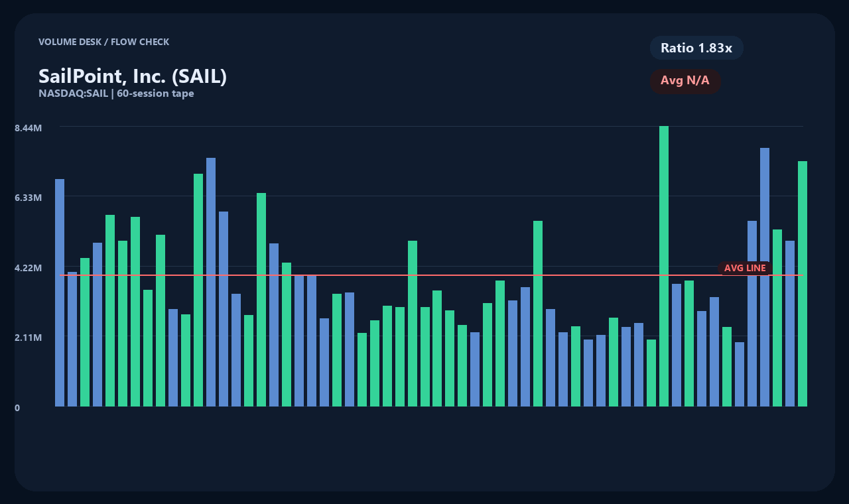Select the AVG LINE label tag
Screen dimensions: 849x504
coord(745,268)
